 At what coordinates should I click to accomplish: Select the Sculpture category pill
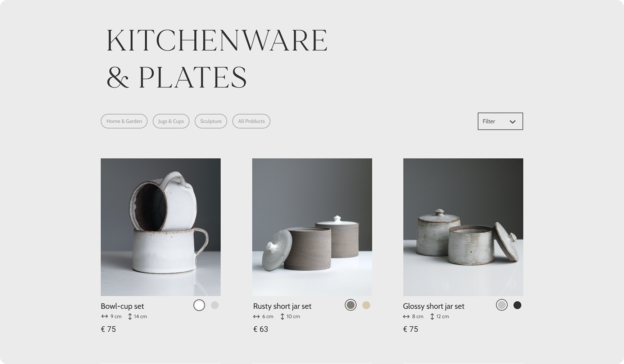click(x=211, y=121)
